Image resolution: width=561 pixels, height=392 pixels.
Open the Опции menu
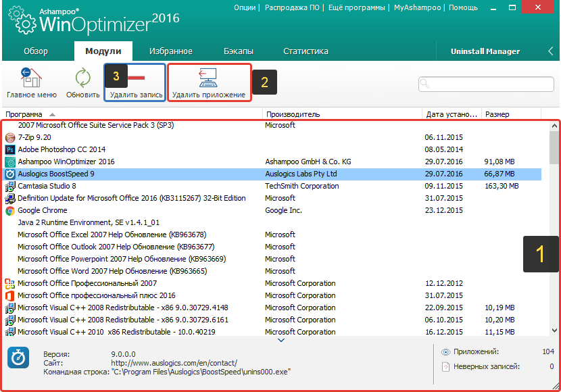click(x=245, y=7)
